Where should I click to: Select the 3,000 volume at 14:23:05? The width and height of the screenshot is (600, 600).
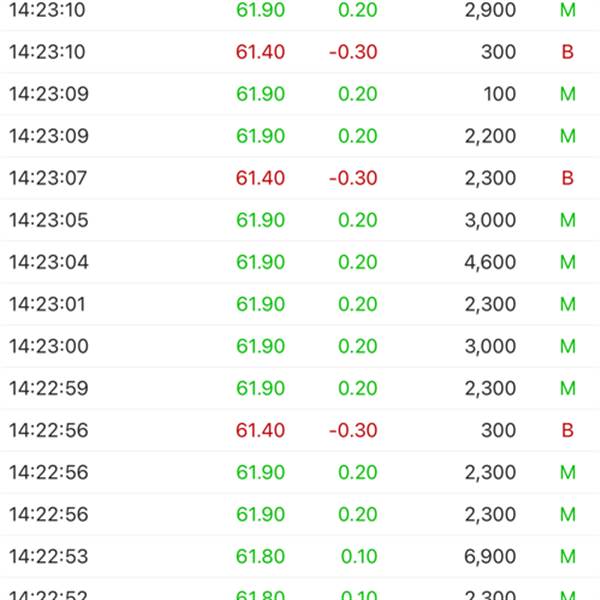(490, 220)
